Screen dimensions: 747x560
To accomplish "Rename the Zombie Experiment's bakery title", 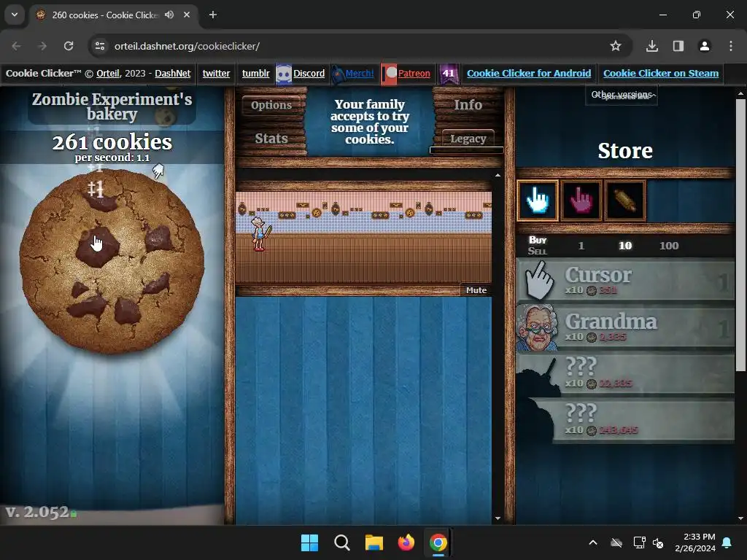I will coord(112,106).
